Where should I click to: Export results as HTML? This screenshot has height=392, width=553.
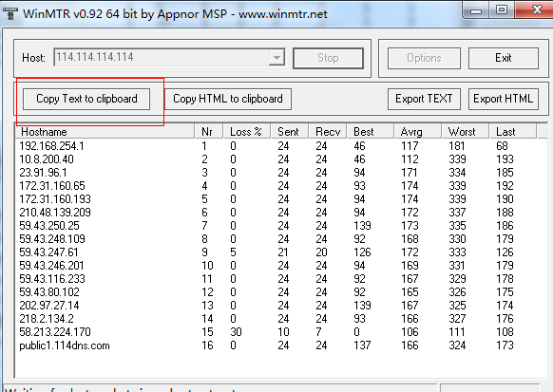pos(504,99)
